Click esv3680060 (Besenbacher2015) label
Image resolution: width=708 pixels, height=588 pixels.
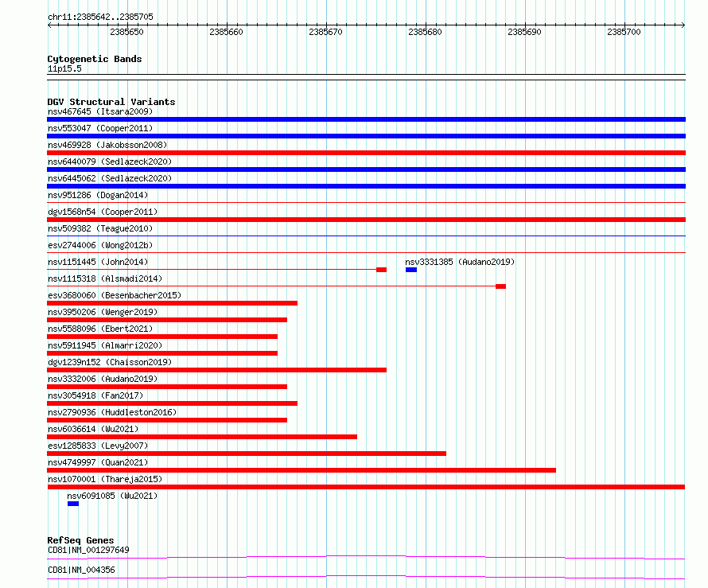115,295
